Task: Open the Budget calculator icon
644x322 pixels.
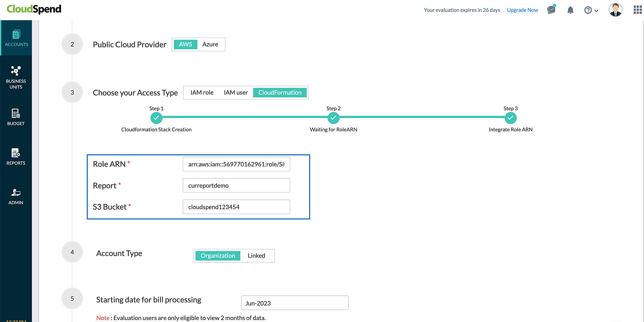Action: (x=16, y=114)
